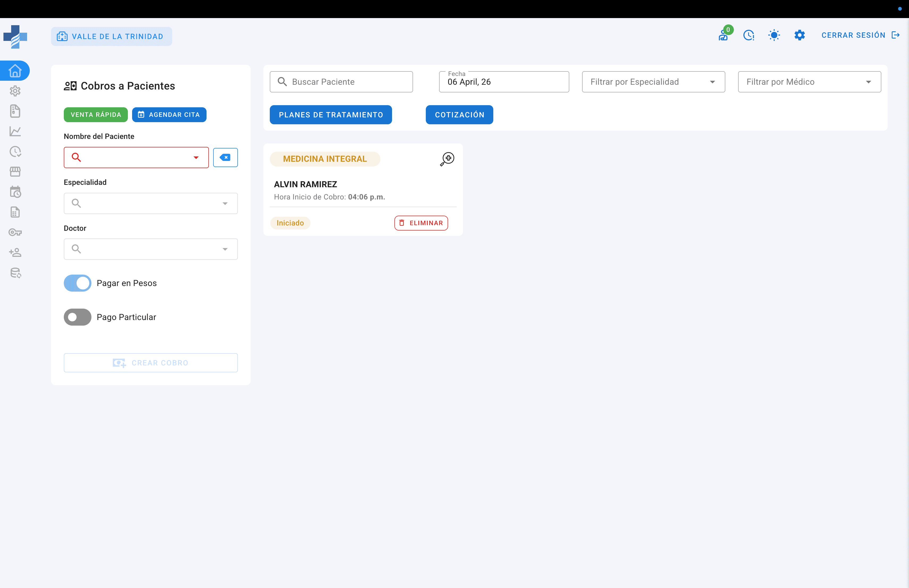The height and width of the screenshot is (588, 909).
Task: Open the sidebar spreadsheet report icon
Action: pos(15,212)
